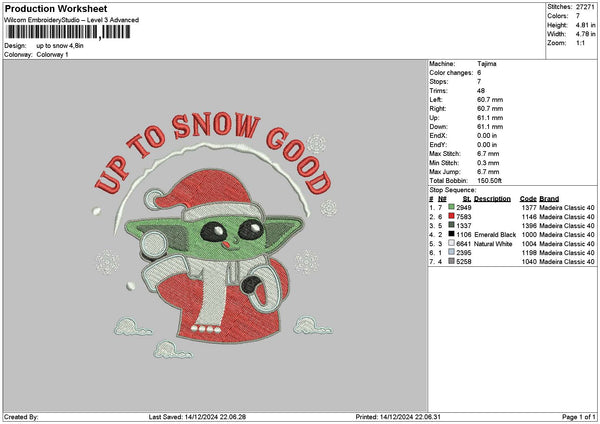The image size is (600, 424).
Task: Click the 'Natural White' description text
Action: point(493,244)
